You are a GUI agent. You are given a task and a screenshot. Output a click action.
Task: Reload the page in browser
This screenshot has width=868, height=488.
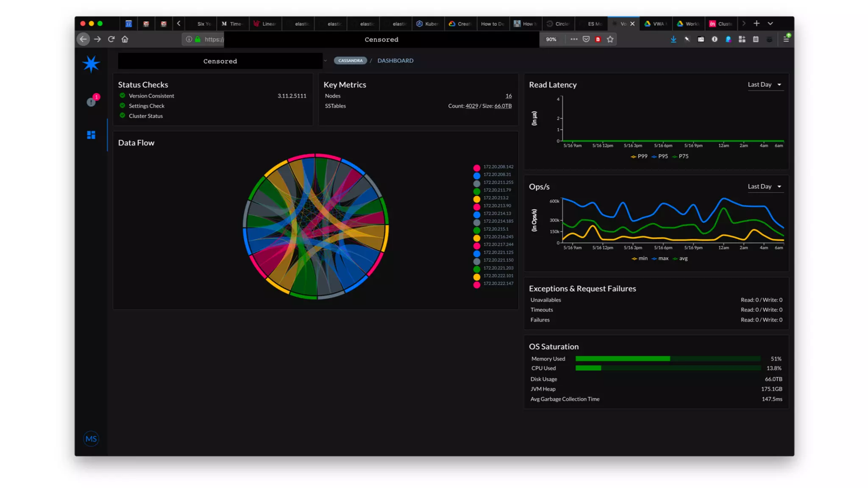point(111,39)
